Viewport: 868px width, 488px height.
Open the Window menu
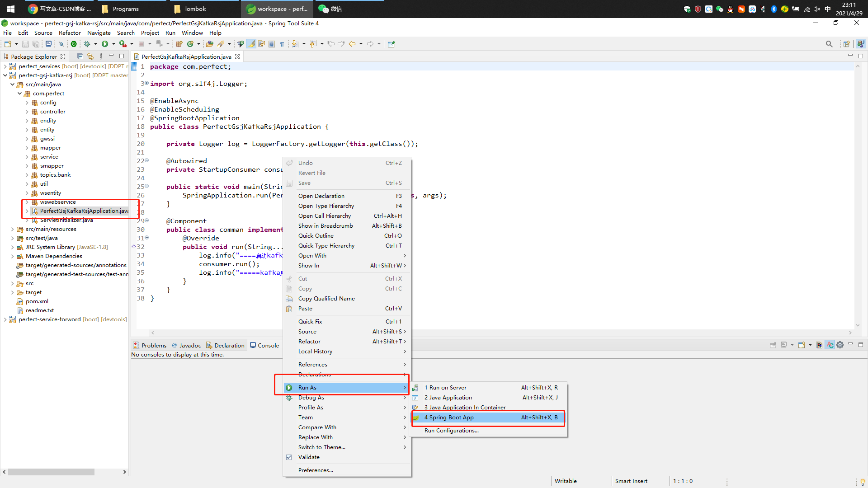(x=192, y=33)
